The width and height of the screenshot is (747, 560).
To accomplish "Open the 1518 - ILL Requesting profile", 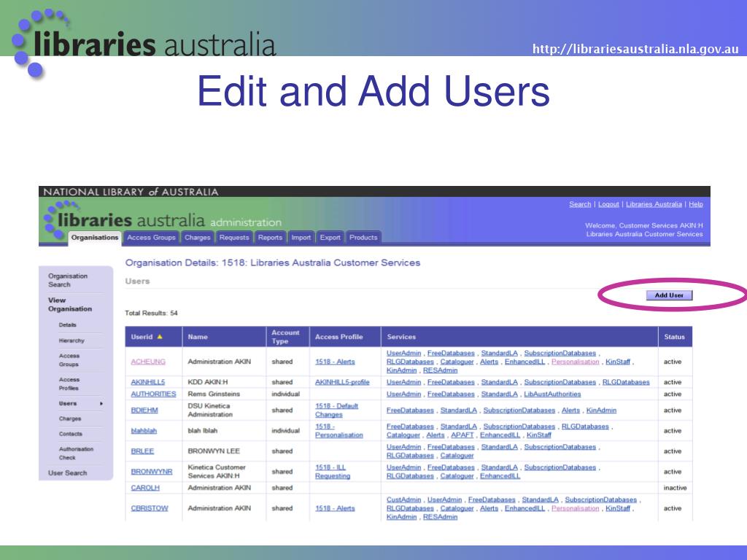I will click(x=333, y=472).
